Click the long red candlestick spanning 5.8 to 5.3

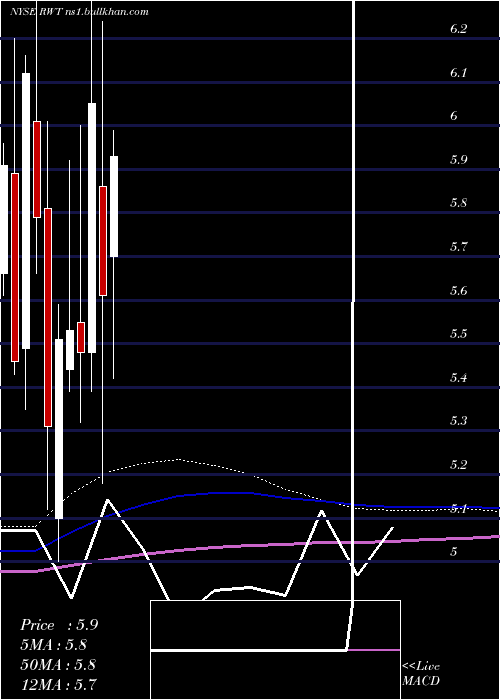click(x=48, y=317)
